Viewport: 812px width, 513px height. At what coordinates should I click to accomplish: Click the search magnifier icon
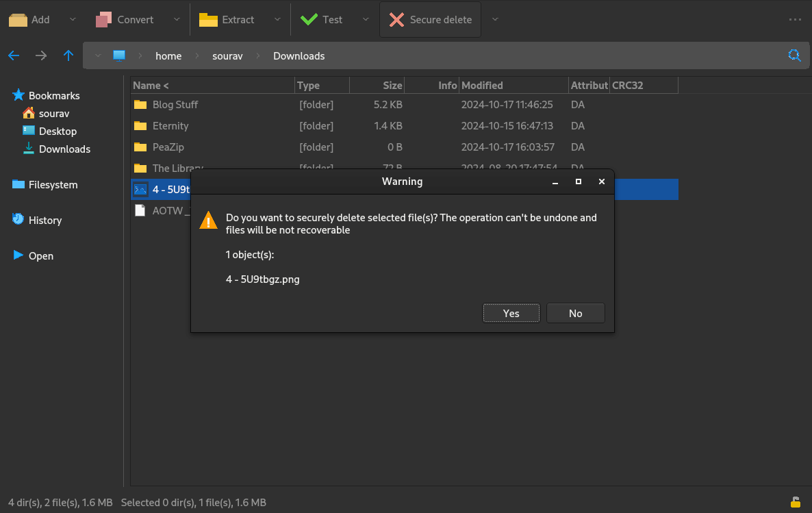pos(794,56)
